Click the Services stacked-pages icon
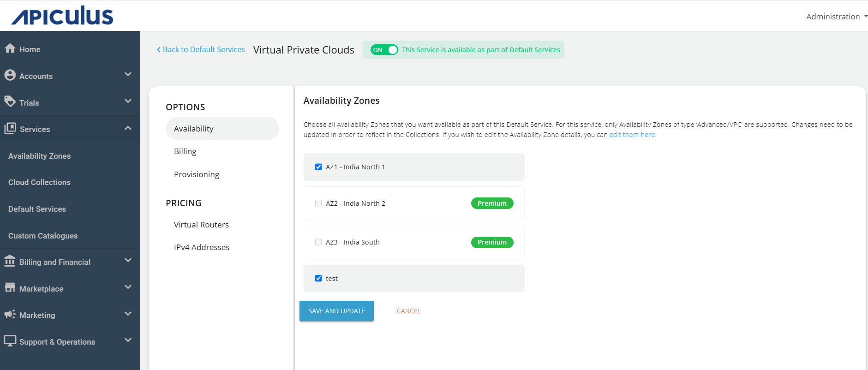Image resolution: width=868 pixels, height=370 pixels. [x=10, y=128]
